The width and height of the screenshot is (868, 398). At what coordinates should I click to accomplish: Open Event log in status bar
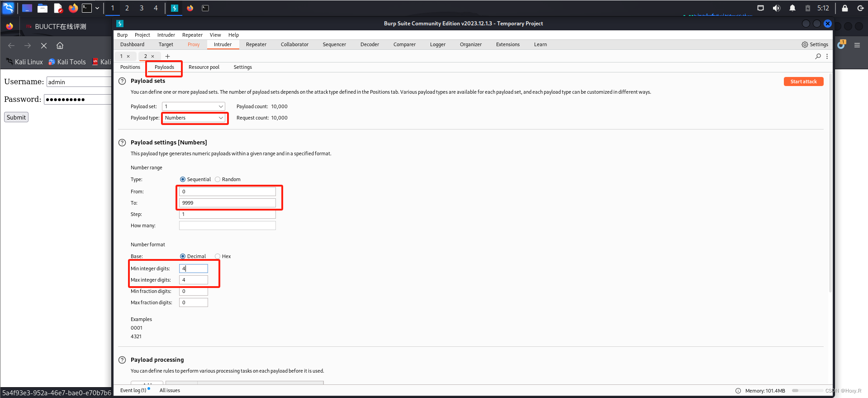[133, 390]
